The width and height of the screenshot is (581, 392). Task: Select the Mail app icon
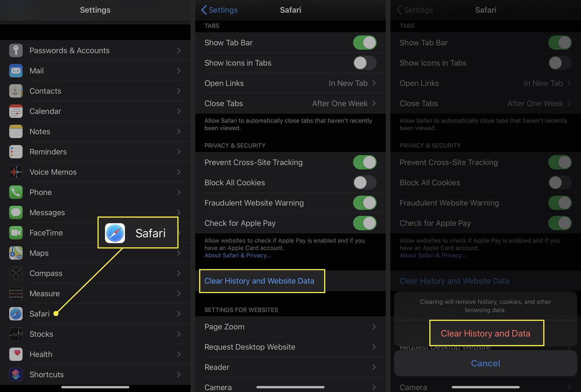(x=15, y=70)
